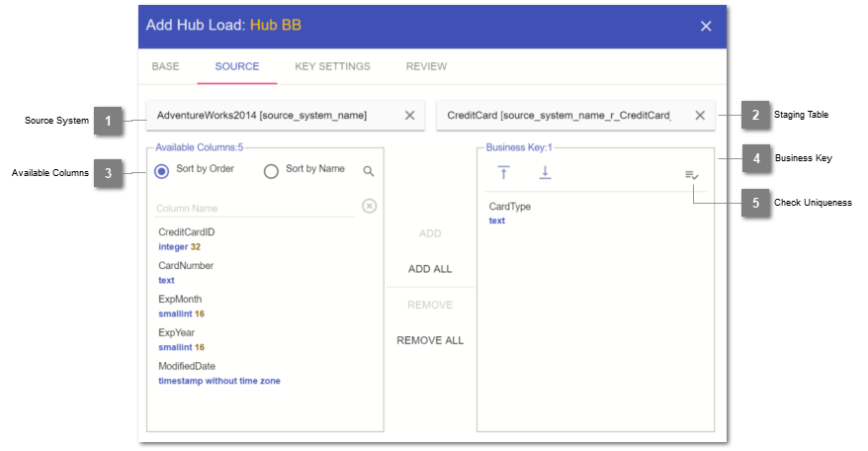Switch to the KEY SETTINGS tab
This screenshot has height=451, width=868.
pyautogui.click(x=332, y=66)
